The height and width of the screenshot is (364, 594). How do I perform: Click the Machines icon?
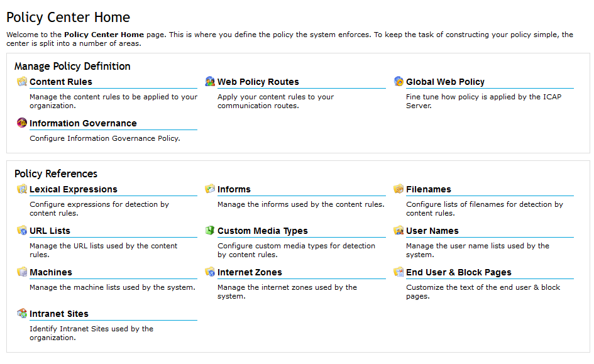22,272
